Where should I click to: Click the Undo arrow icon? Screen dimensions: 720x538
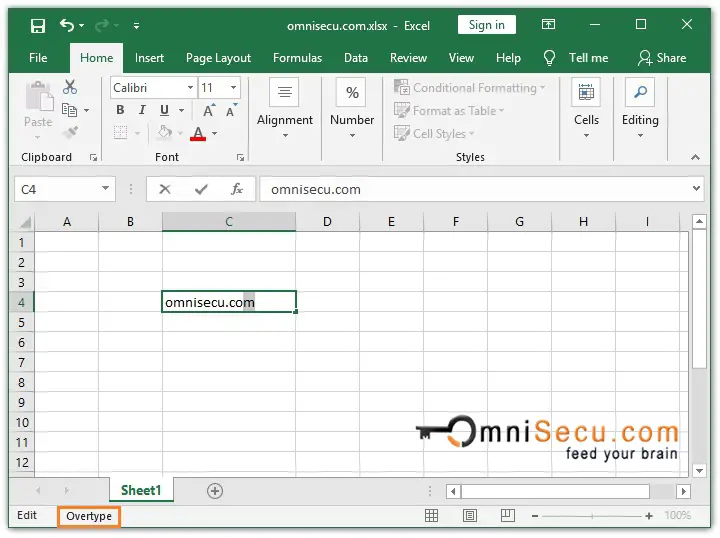coord(67,25)
